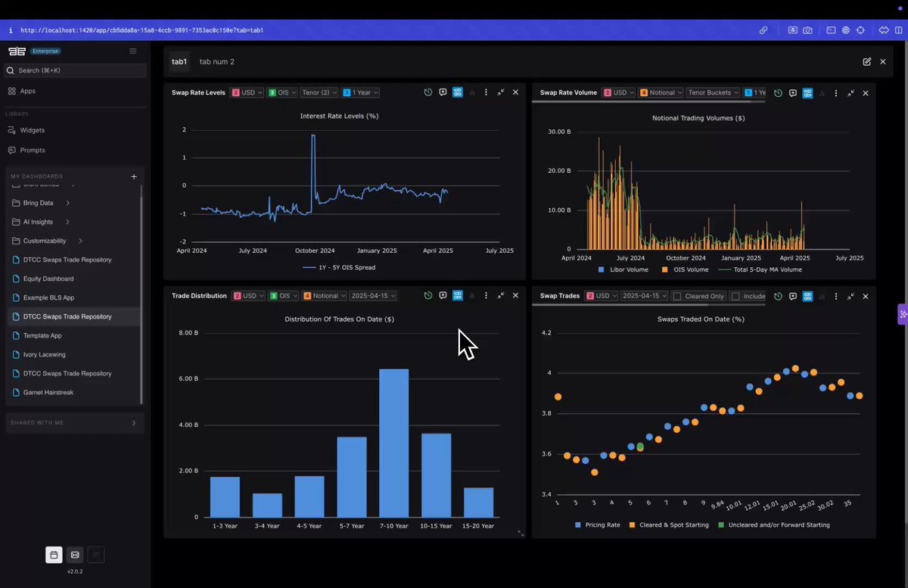
Task: Toggle Pricing Rate legend series
Action: (598, 524)
